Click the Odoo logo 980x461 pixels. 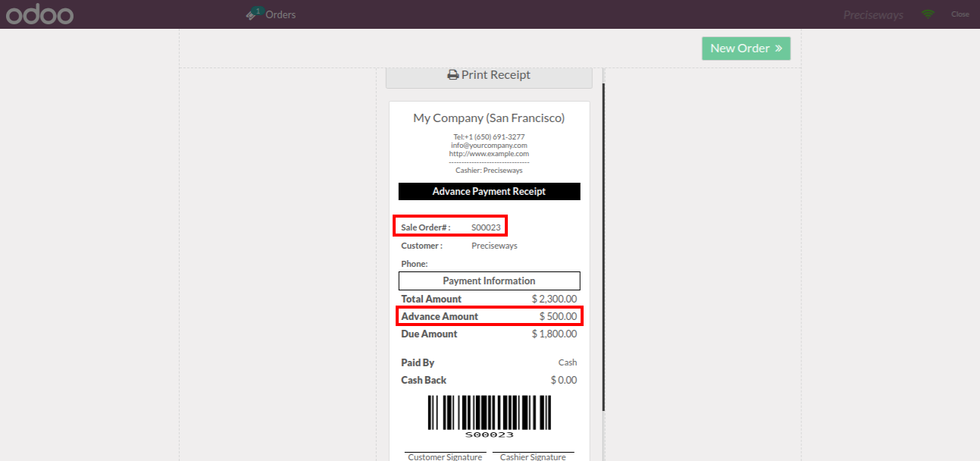[39, 14]
